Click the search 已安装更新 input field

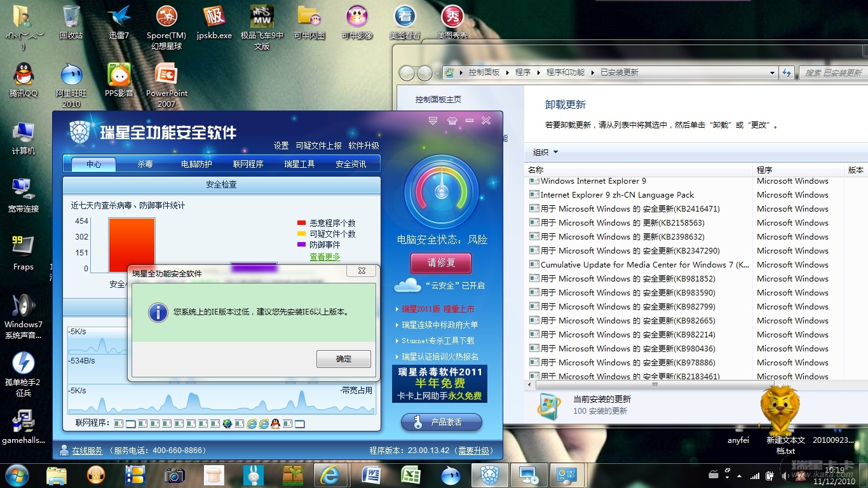[834, 72]
